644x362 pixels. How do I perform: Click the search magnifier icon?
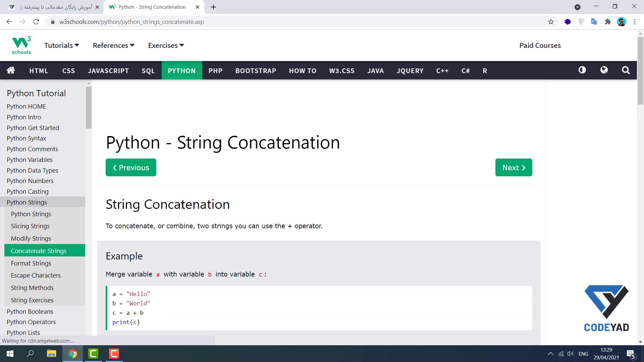pyautogui.click(x=626, y=70)
